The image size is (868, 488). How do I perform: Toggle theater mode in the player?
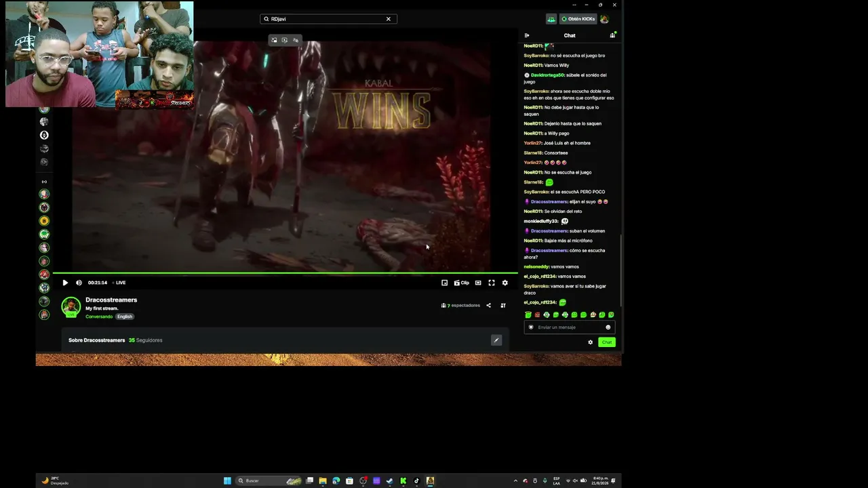(478, 283)
